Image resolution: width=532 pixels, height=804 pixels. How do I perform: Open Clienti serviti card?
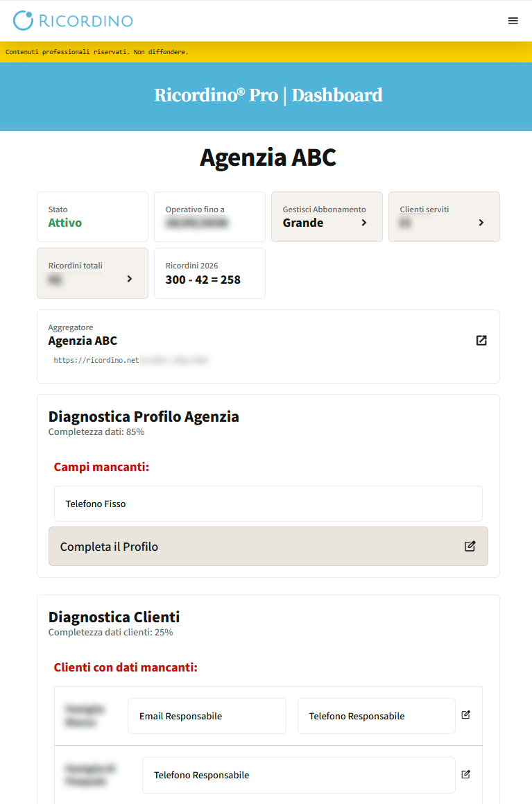click(x=444, y=217)
